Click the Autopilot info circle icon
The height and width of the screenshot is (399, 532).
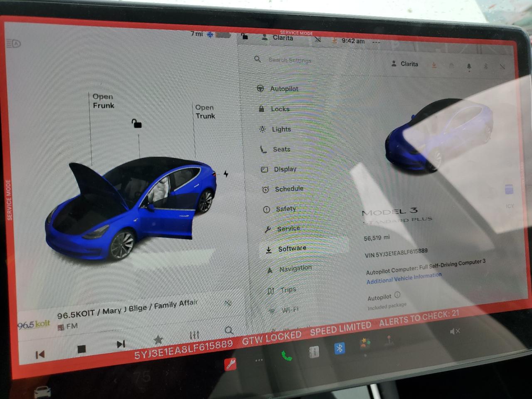397,295
